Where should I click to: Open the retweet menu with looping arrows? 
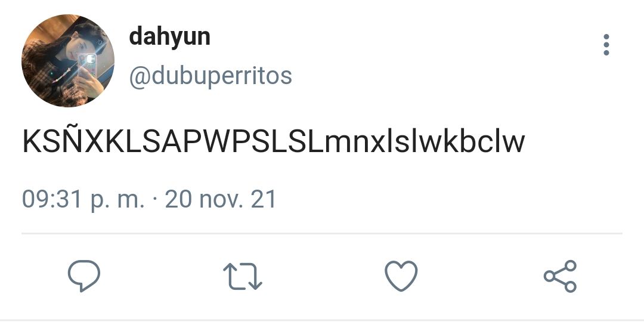(x=242, y=276)
